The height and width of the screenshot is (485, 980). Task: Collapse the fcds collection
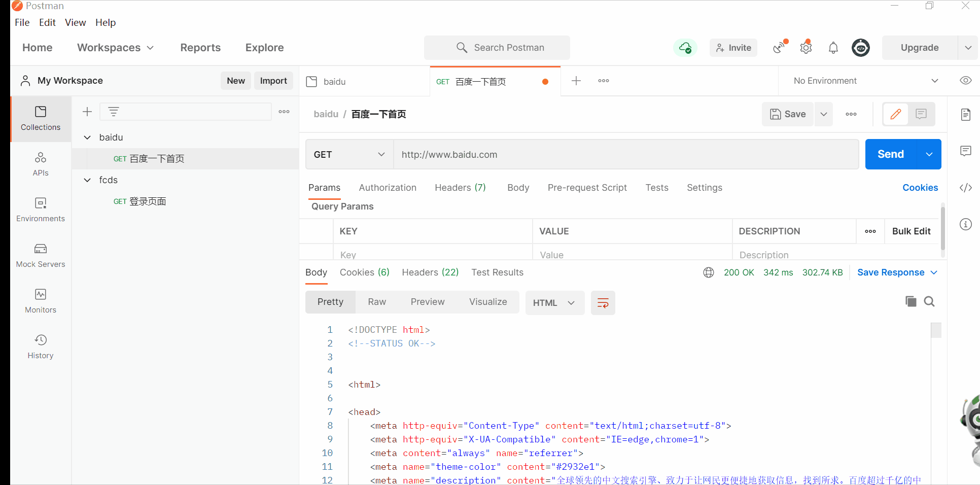(87, 180)
